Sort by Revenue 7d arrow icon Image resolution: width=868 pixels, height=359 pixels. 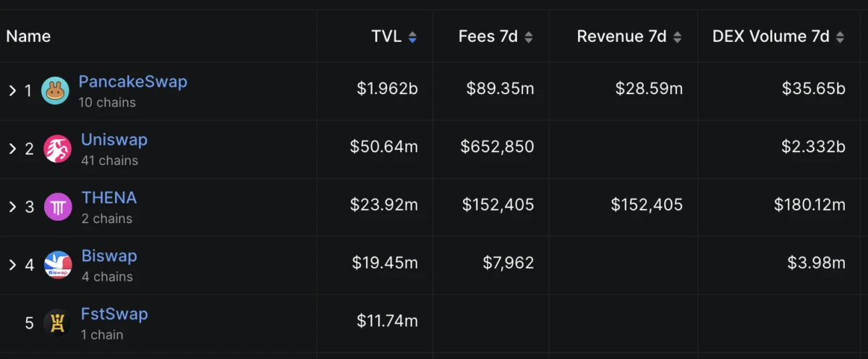pos(677,37)
